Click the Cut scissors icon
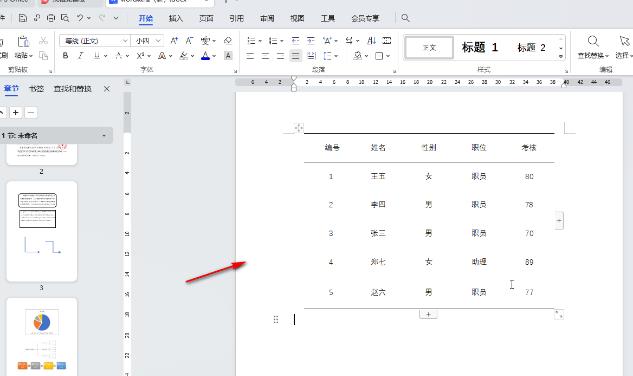633x376 pixels. pyautogui.click(x=43, y=40)
